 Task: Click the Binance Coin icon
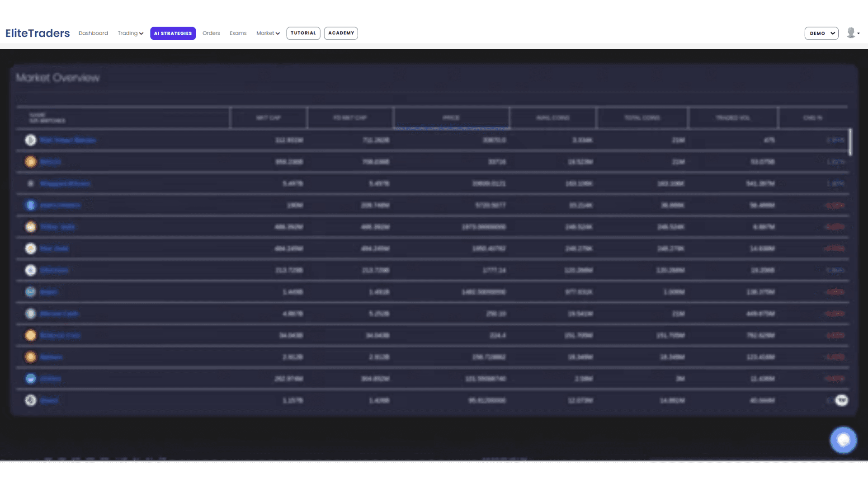pyautogui.click(x=30, y=335)
